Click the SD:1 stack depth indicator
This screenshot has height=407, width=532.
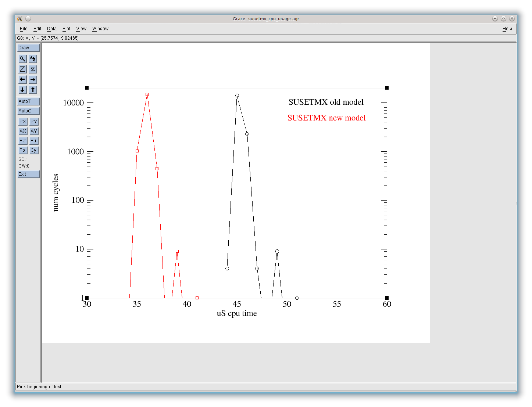tap(23, 159)
